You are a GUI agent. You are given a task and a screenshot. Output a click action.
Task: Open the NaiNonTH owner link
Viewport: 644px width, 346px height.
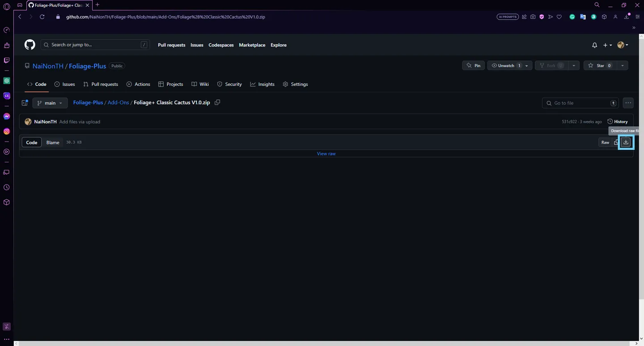[x=48, y=66]
